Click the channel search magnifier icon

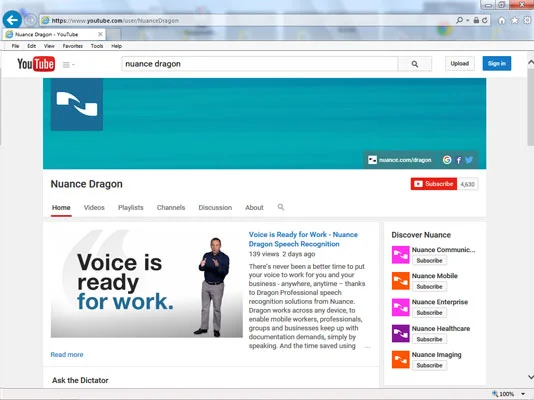281,207
